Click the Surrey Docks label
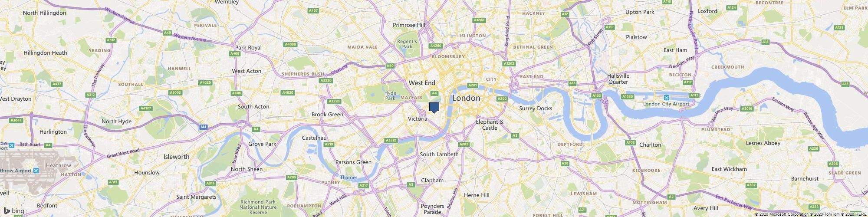The width and height of the screenshot is (868, 217). (x=536, y=108)
